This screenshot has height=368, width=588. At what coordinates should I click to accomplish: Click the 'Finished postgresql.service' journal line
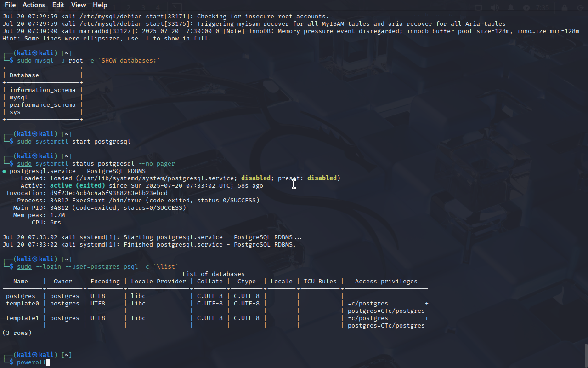pos(149,245)
